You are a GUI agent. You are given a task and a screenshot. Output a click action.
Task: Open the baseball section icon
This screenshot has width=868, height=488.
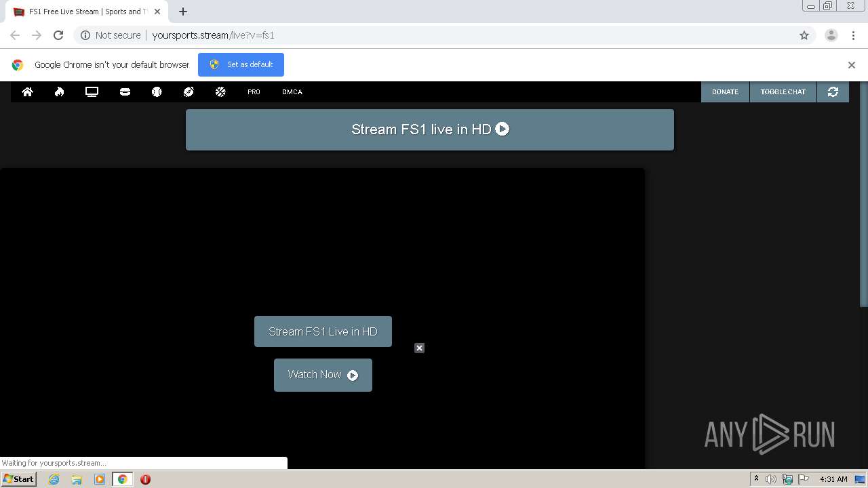click(157, 91)
